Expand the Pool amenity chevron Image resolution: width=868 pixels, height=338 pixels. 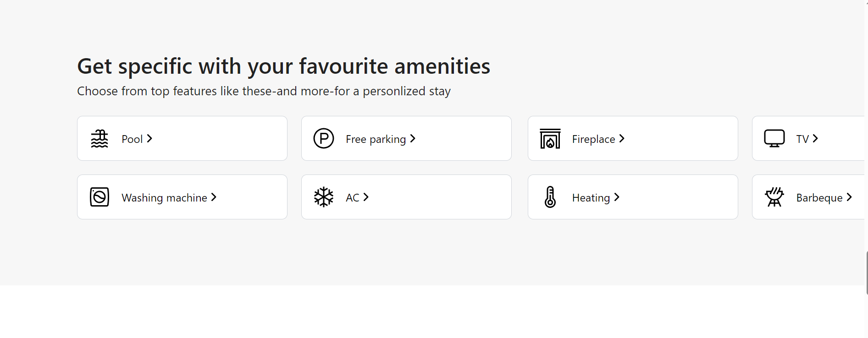(x=150, y=138)
